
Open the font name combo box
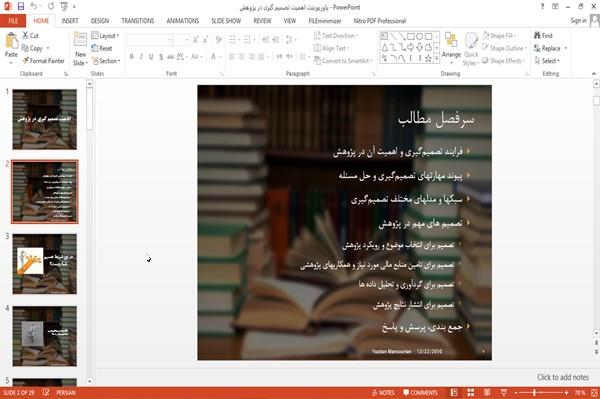pyautogui.click(x=149, y=40)
